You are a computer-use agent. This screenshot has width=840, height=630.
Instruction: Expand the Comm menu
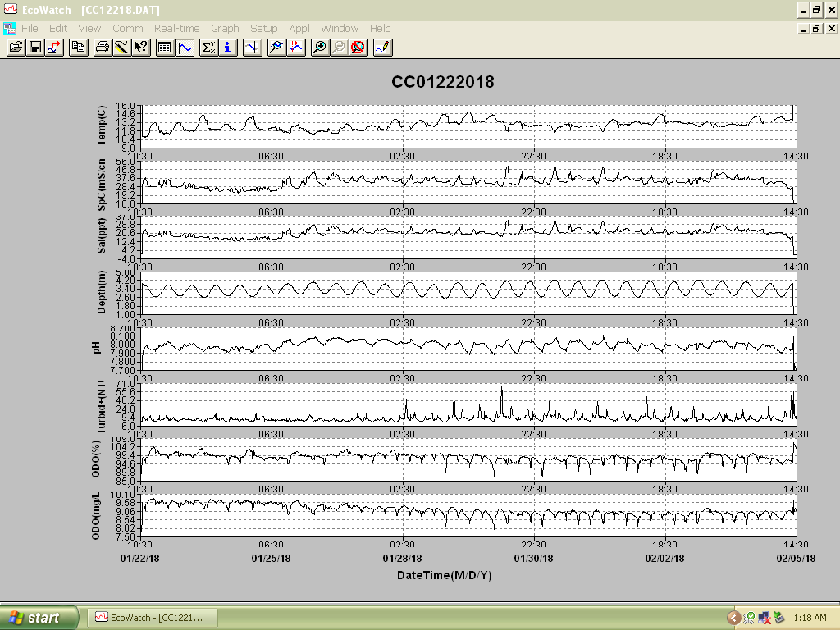(127, 29)
